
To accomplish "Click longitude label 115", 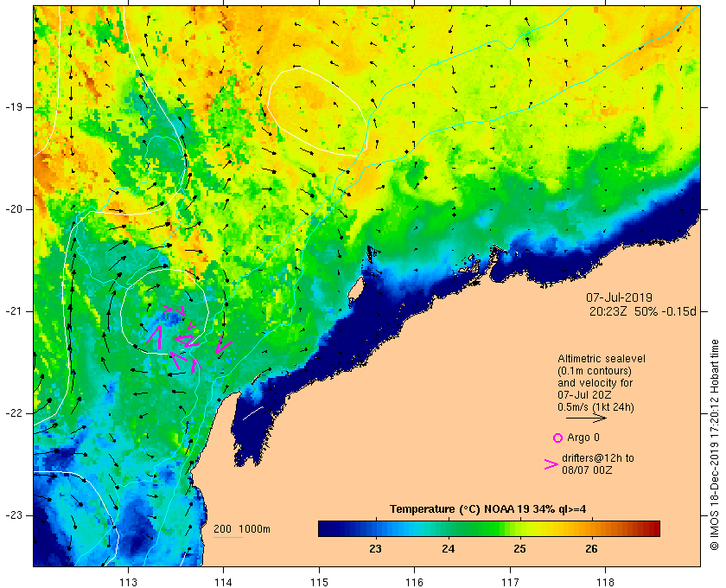I will pos(319,582).
